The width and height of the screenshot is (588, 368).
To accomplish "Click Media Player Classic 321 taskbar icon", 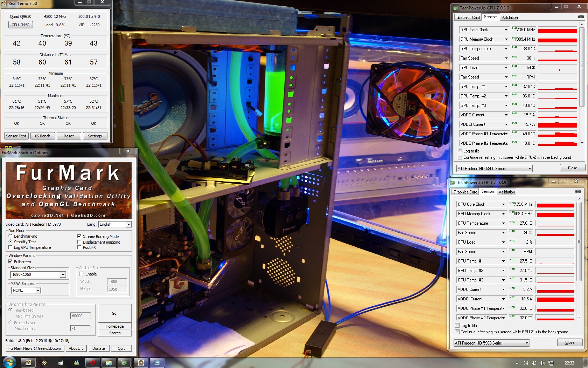I will point(61,363).
